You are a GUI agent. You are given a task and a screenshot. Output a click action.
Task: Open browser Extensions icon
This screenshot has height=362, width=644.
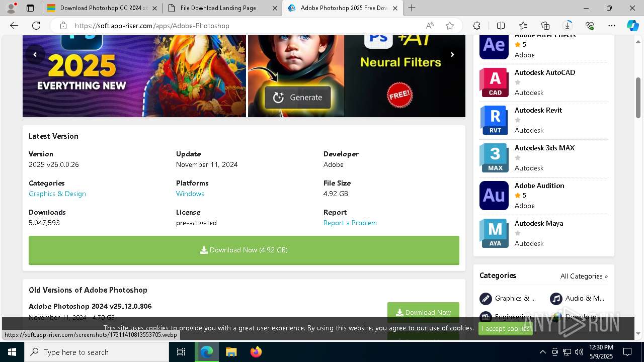[x=476, y=26]
